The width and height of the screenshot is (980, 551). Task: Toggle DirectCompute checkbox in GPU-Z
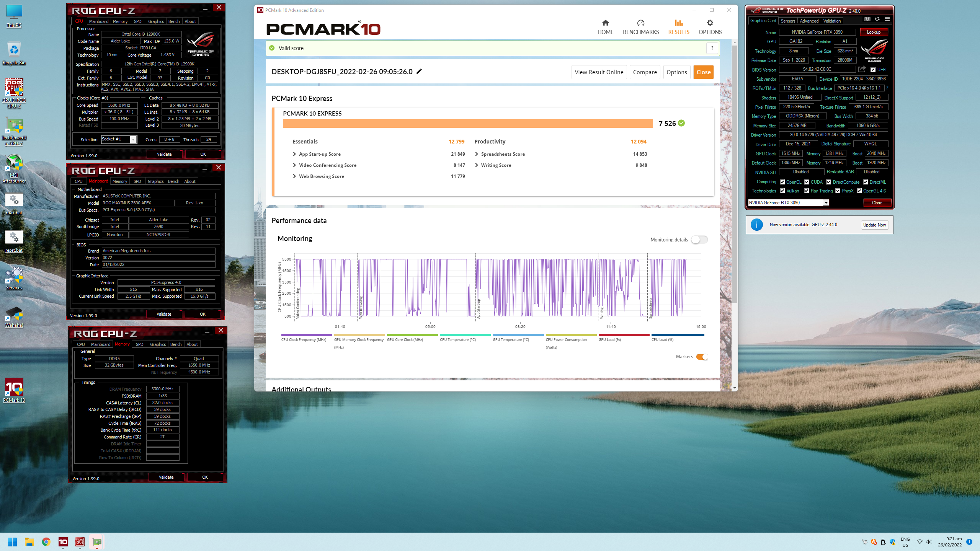tap(828, 182)
